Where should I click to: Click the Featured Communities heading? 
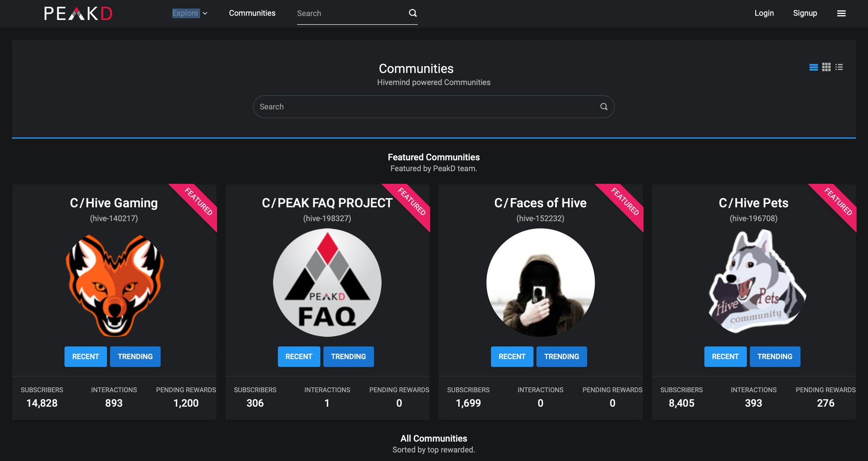(434, 157)
